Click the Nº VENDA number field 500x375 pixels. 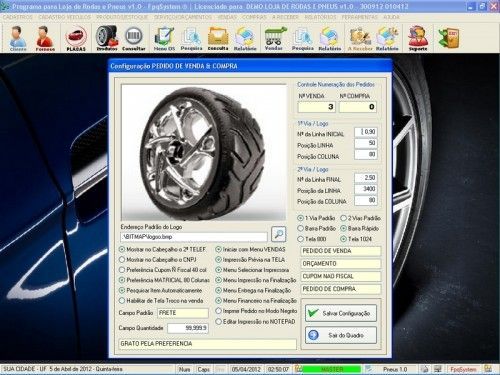(317, 107)
